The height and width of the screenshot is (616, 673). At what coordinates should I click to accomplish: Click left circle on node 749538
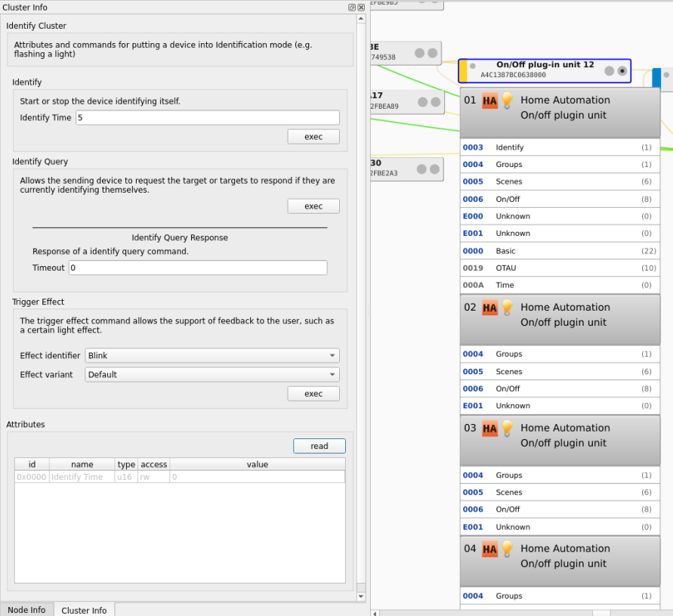(419, 53)
